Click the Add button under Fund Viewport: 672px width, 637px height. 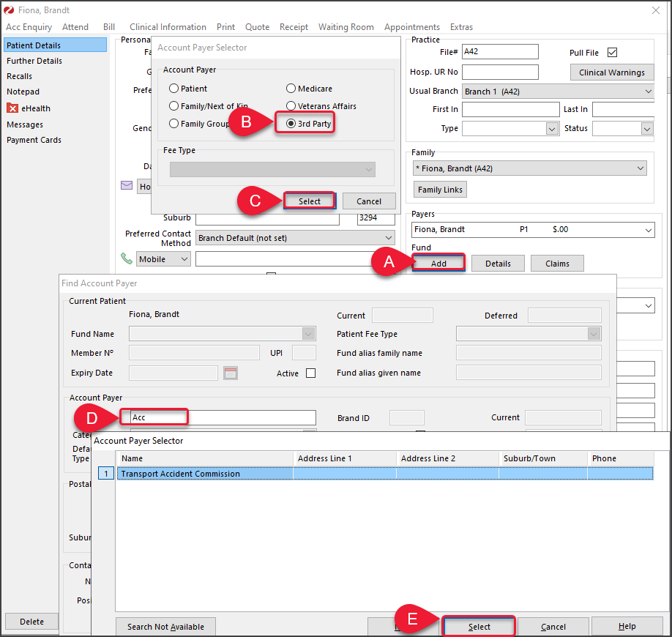click(438, 264)
